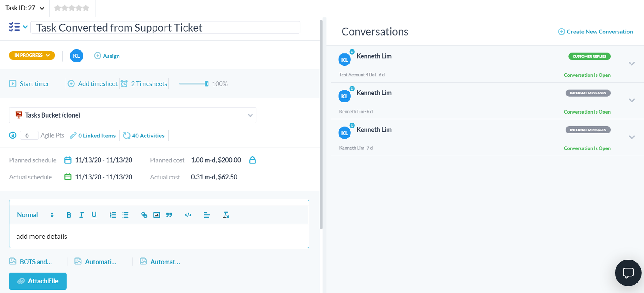Insert a numbered list
This screenshot has width=644, height=293.
[x=113, y=215]
